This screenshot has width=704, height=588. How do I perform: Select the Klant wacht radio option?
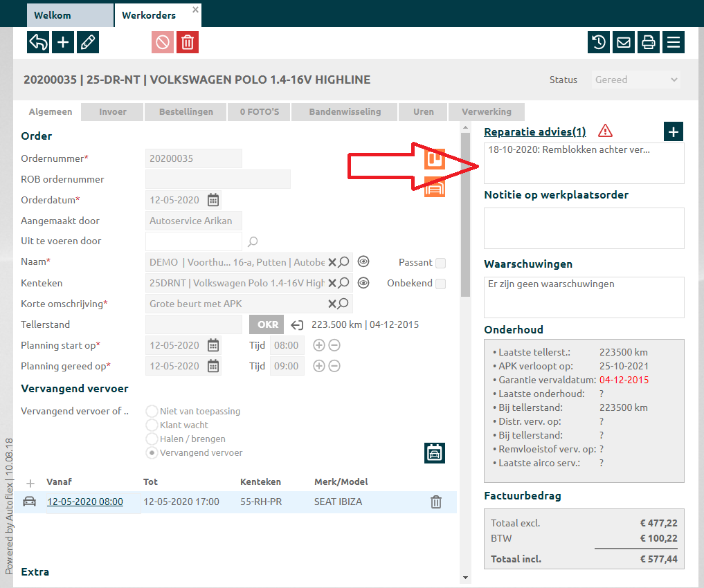152,425
